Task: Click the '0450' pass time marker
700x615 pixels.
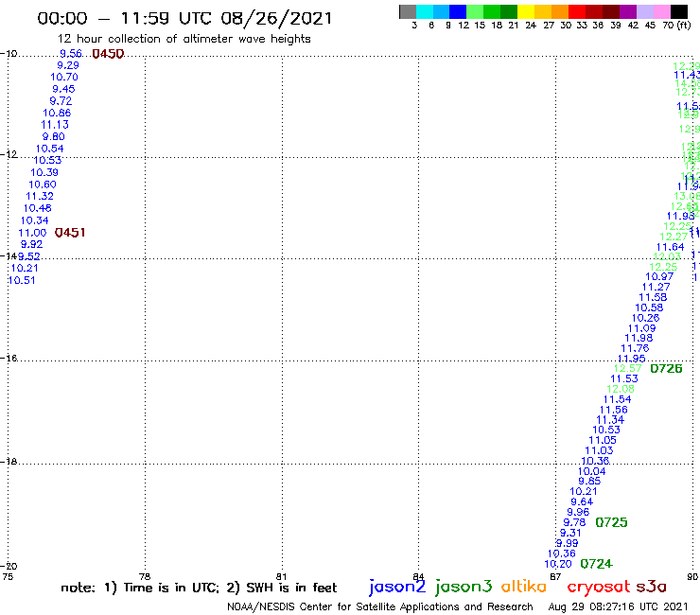Action: click(108, 54)
